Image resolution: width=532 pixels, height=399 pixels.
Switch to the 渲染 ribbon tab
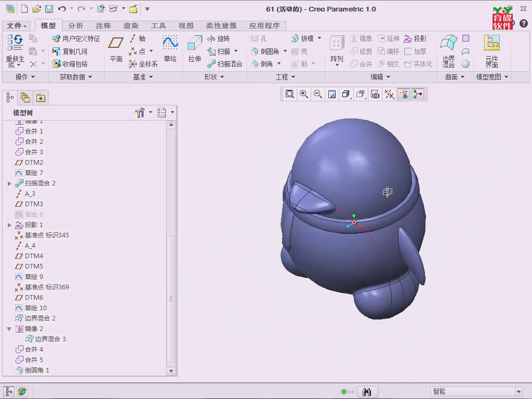coord(130,25)
